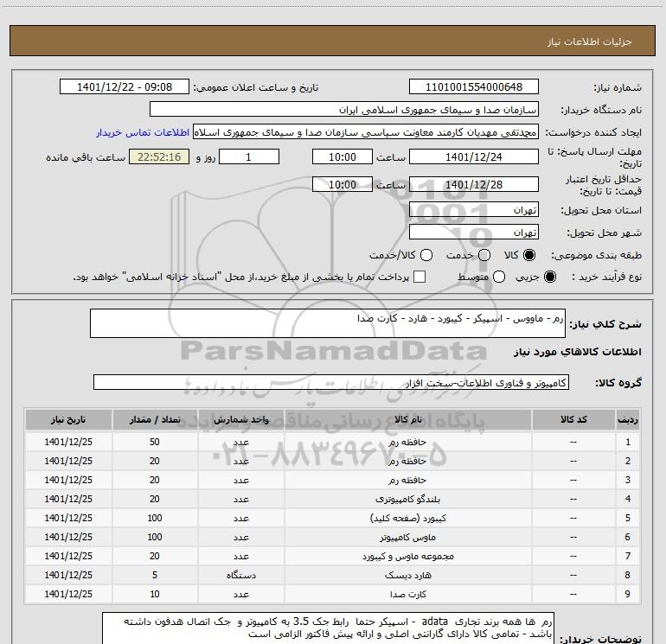Click quantity 10 in the کارت صدا row

155,594
